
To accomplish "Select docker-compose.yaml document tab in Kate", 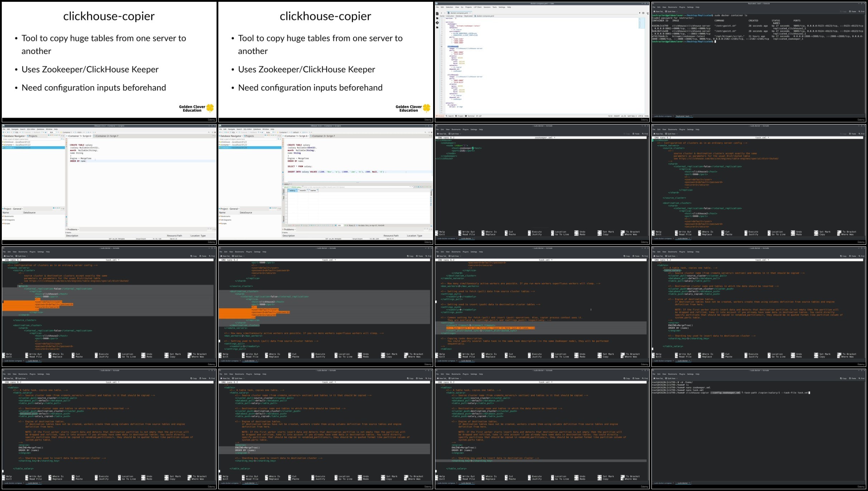I will 459,13.
